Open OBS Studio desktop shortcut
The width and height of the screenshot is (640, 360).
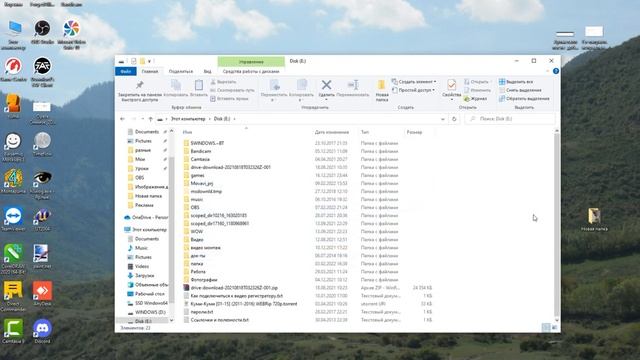tap(42, 32)
